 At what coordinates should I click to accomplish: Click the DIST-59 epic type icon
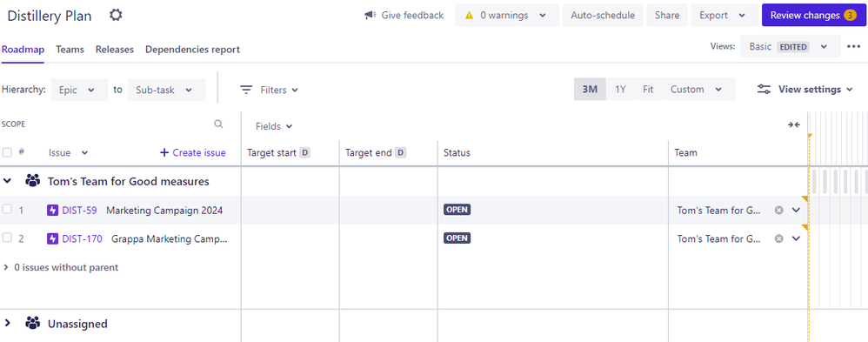52,210
